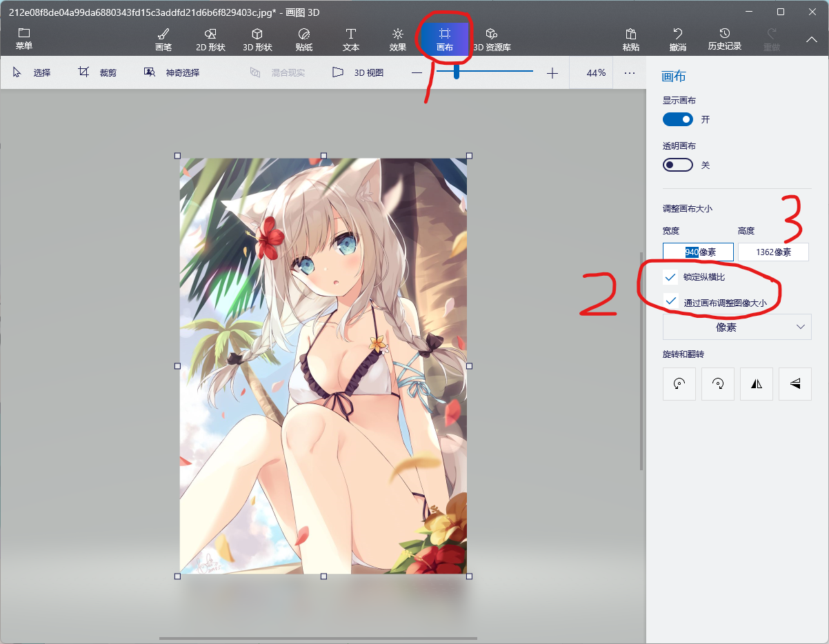Rotate the canvas left (counterclockwise) icon

click(x=679, y=384)
